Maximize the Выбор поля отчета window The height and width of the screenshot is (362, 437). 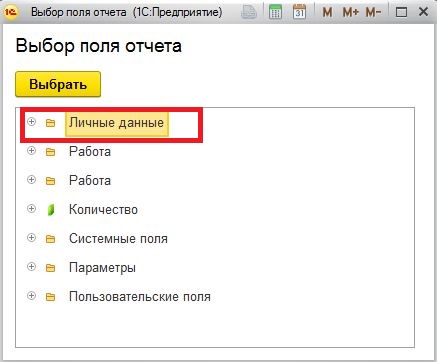point(401,13)
